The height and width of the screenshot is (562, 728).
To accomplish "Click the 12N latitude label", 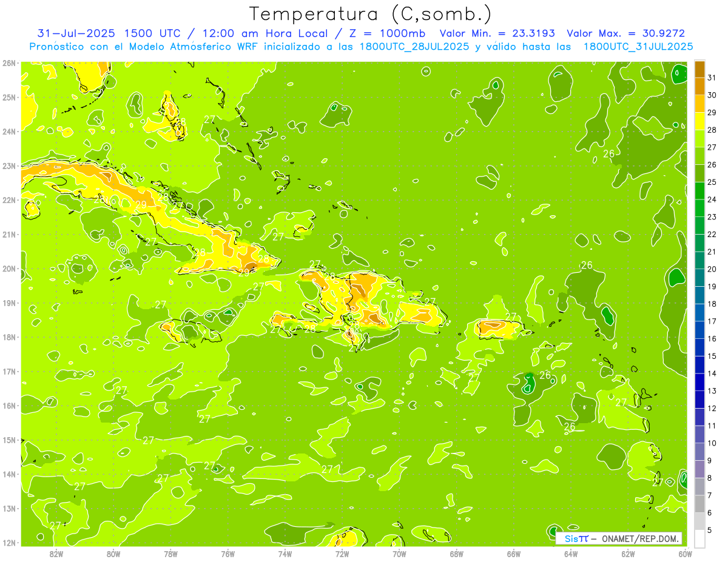I will coord(8,543).
